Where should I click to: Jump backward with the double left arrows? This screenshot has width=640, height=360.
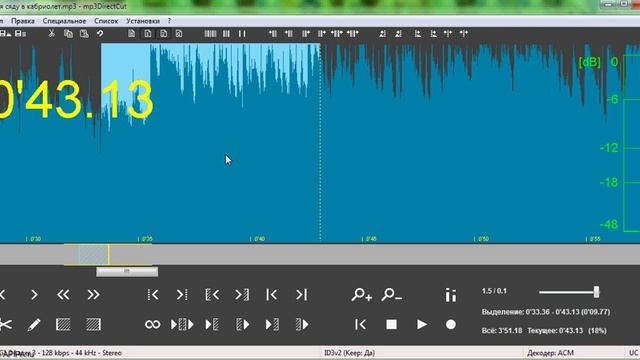click(63, 294)
